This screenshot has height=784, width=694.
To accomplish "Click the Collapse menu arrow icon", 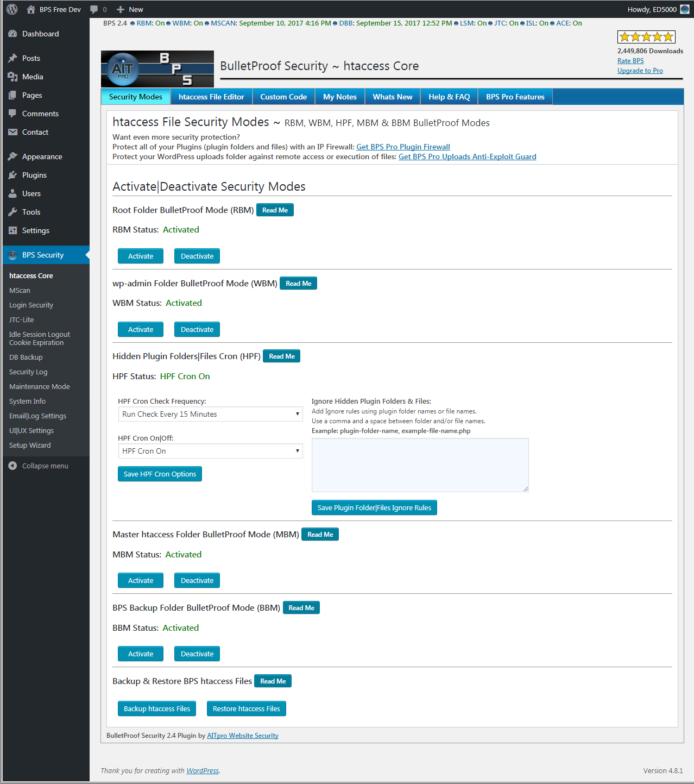I will (12, 466).
